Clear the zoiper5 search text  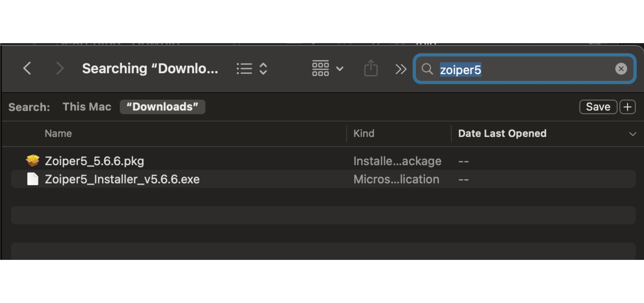(x=621, y=69)
